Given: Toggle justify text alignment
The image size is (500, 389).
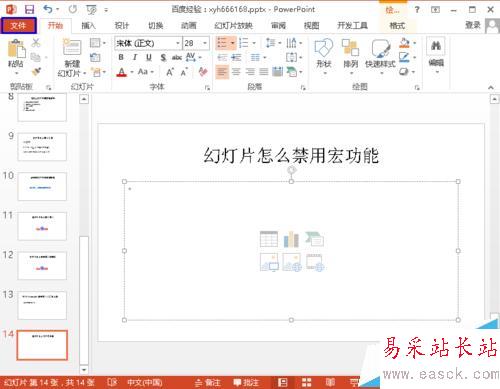Looking at the screenshot, I should click(x=264, y=72).
